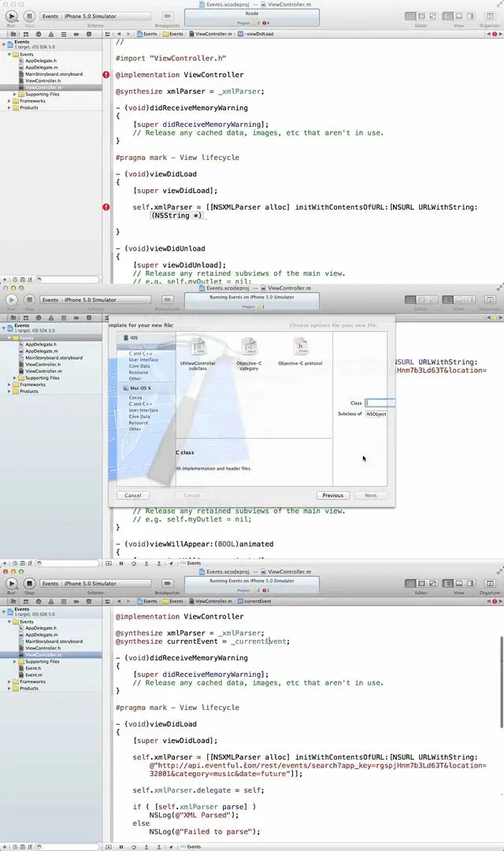Viewport: 504px width, 851px height.
Task: Expand Supporting Files in the bottom window
Action: (x=15, y=662)
